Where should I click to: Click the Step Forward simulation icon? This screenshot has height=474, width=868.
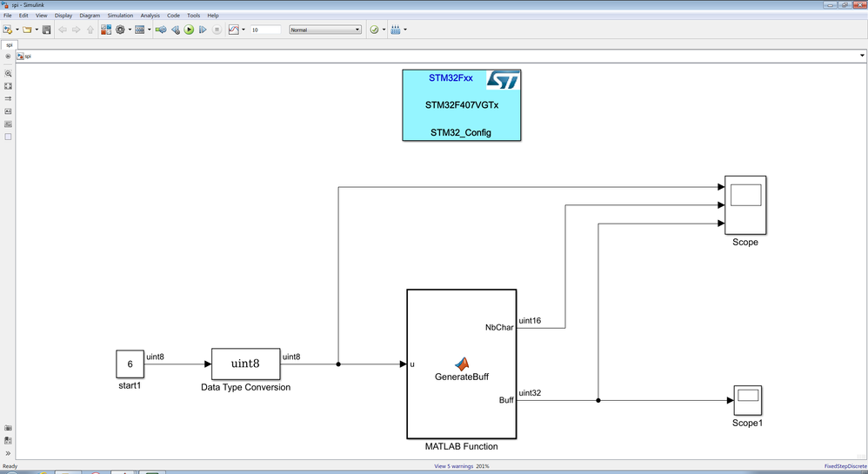click(203, 30)
